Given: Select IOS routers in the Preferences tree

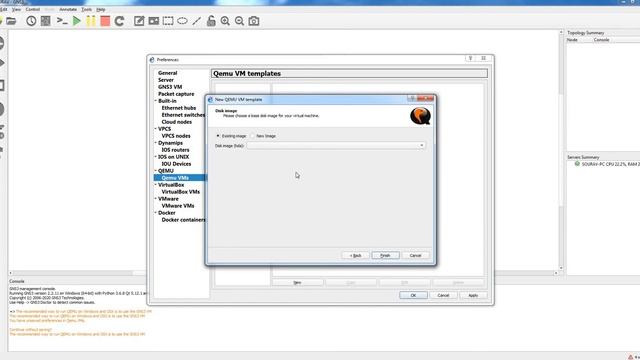Looking at the screenshot, I should (176, 150).
